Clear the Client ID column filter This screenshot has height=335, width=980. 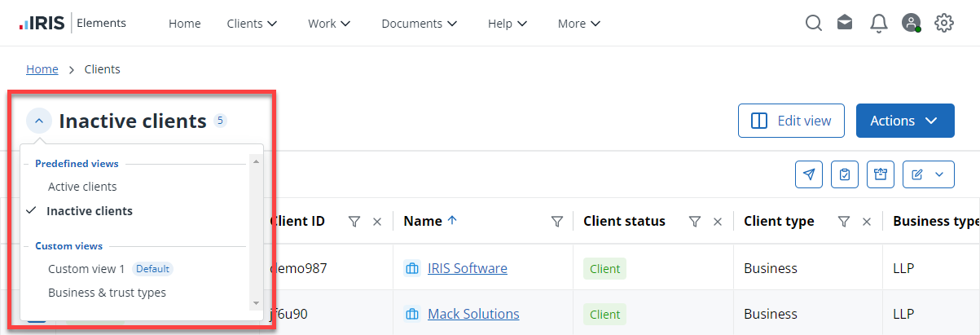coord(377,222)
